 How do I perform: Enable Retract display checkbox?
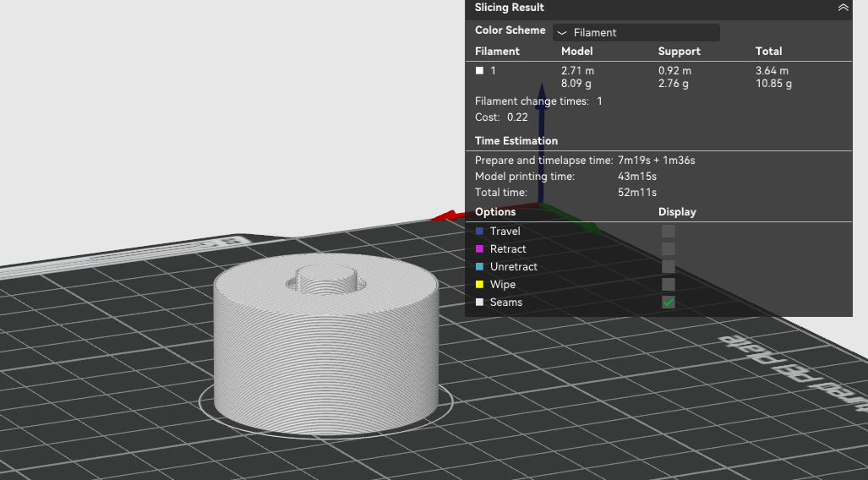(668, 249)
